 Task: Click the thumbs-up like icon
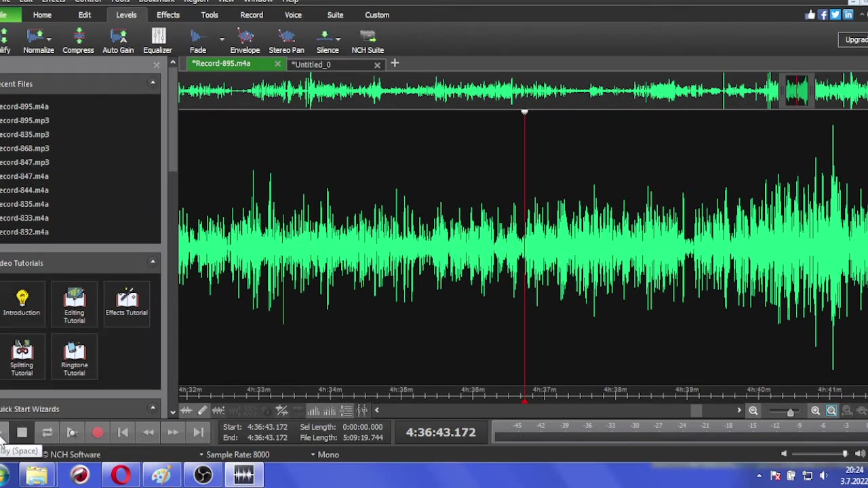pos(810,14)
